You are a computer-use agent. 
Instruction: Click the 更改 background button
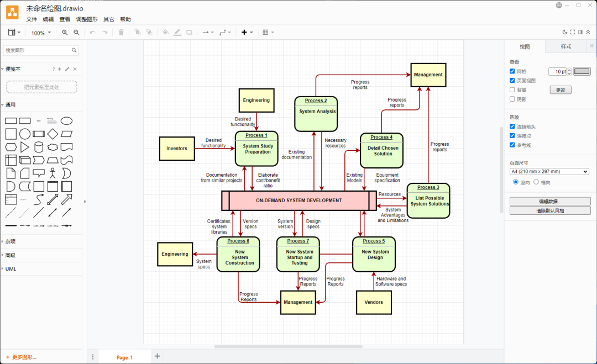[561, 90]
